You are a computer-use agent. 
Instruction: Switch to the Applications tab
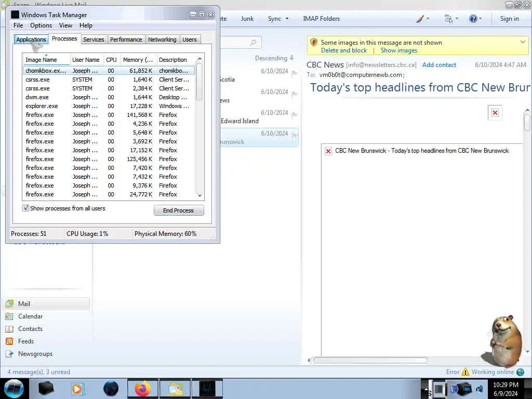pyautogui.click(x=31, y=39)
